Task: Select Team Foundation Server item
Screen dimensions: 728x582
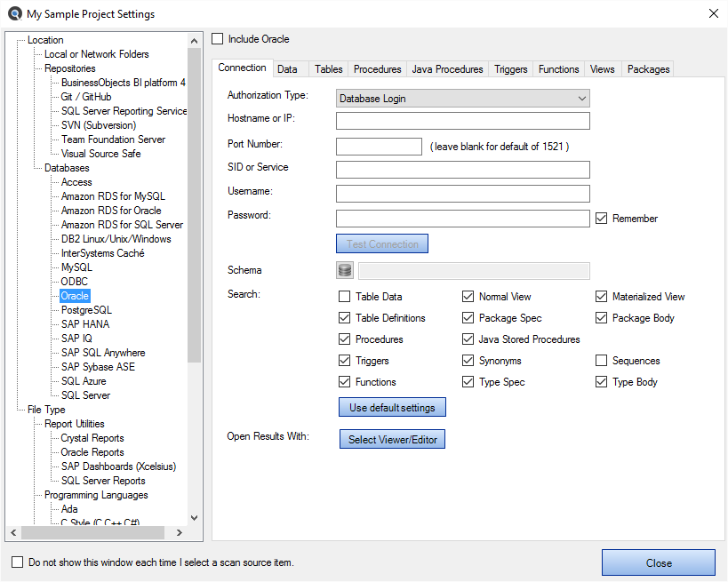Action: coord(113,140)
